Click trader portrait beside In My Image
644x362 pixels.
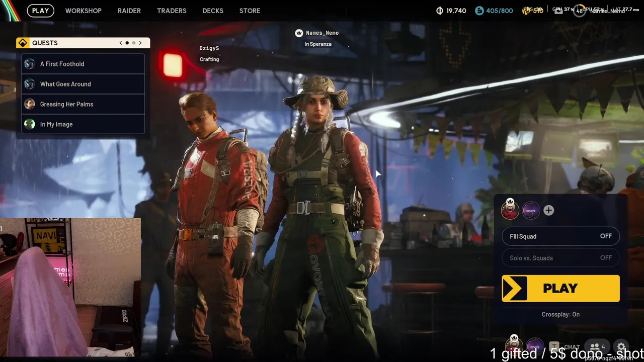(30, 124)
